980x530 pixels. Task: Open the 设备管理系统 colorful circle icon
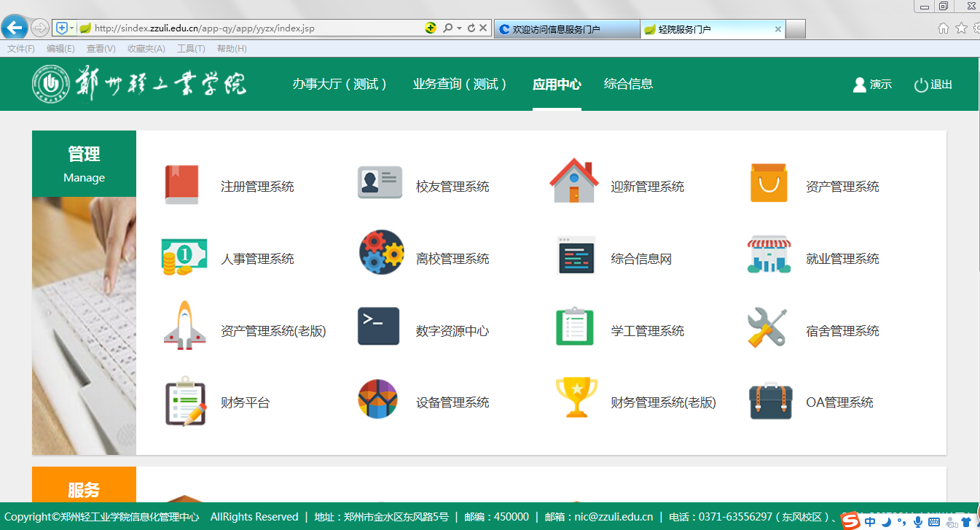377,399
